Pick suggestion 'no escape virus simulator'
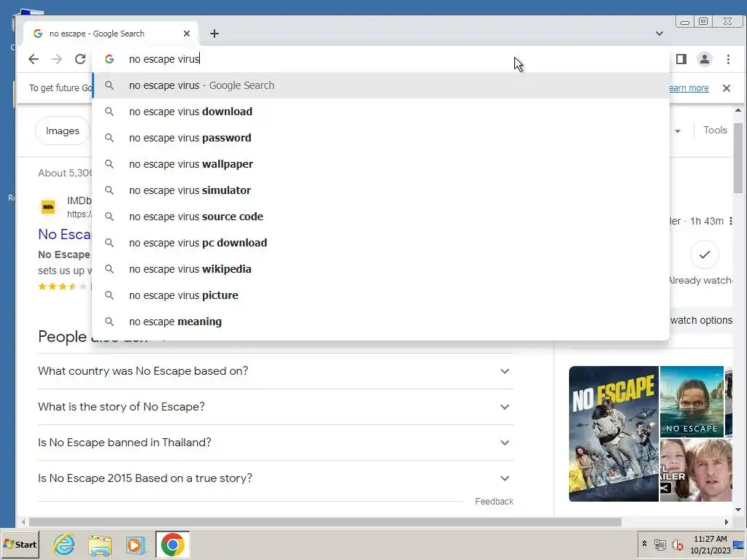 pyautogui.click(x=381, y=190)
